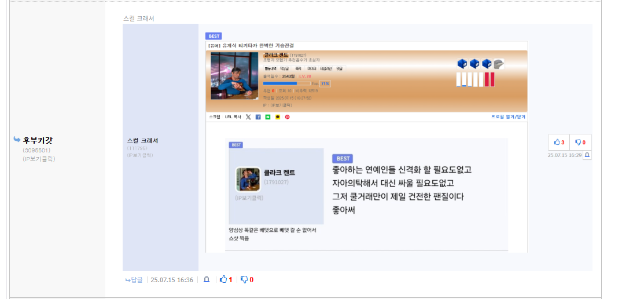Click the 답글 reply link
The width and height of the screenshot is (644, 299).
tap(134, 280)
